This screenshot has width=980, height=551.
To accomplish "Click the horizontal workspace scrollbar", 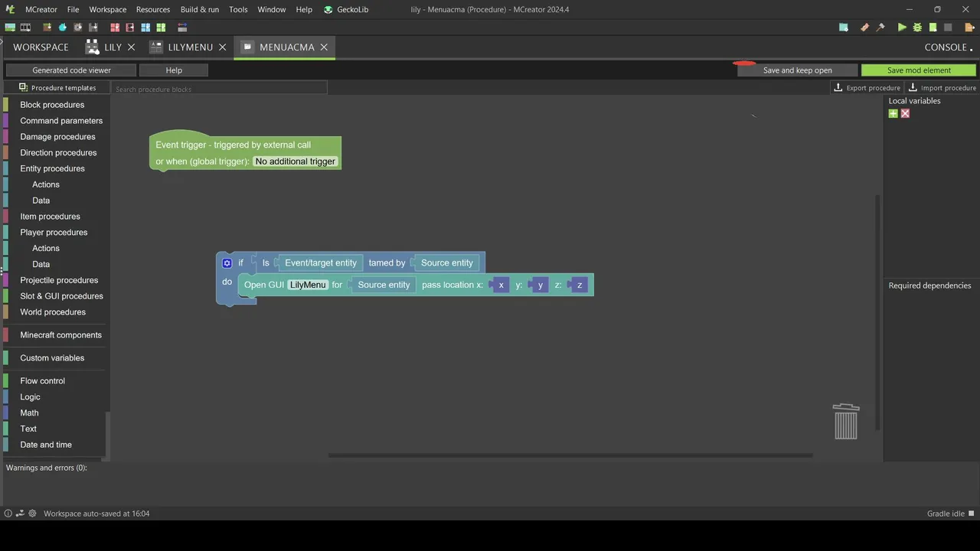I will (x=570, y=455).
